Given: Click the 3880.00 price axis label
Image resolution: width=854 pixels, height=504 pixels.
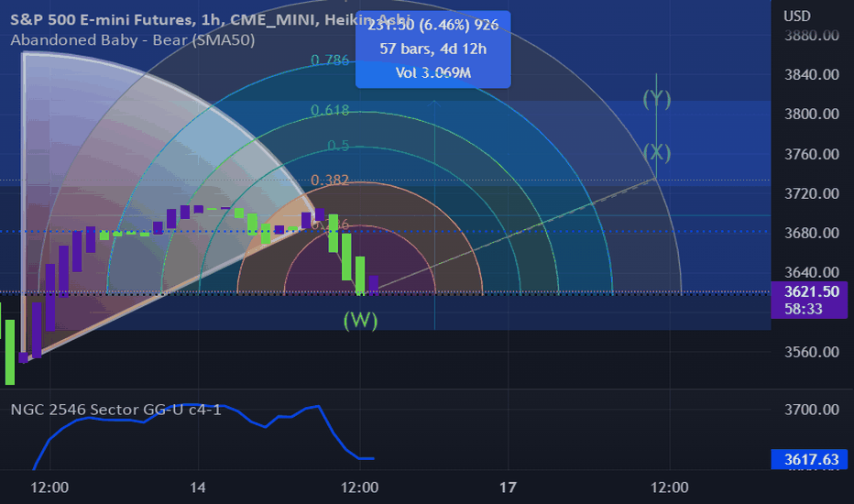Looking at the screenshot, I should point(812,36).
